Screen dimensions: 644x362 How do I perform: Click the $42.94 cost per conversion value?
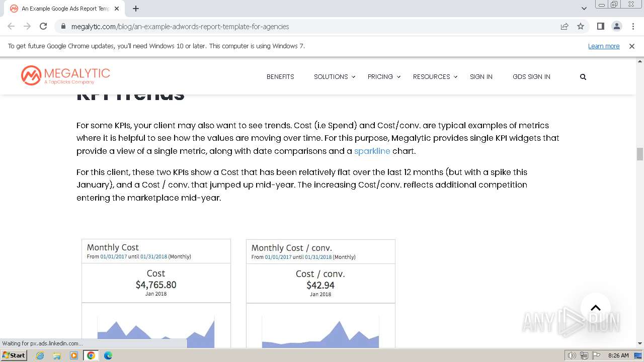320,285
